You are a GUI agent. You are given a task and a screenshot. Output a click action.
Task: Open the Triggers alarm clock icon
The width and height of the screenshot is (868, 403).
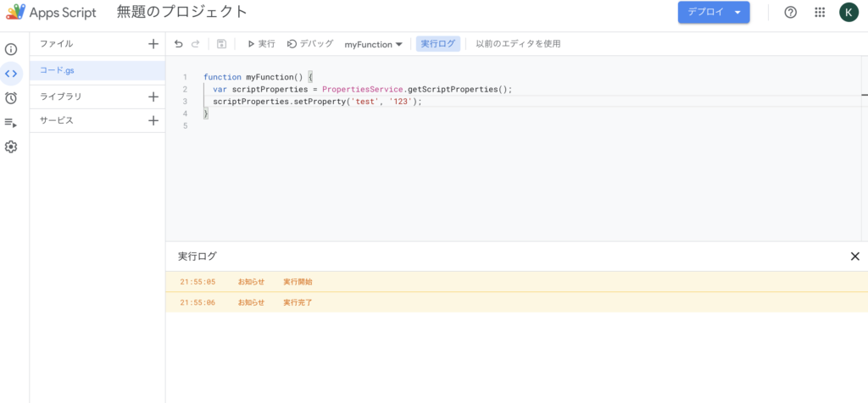click(x=11, y=98)
